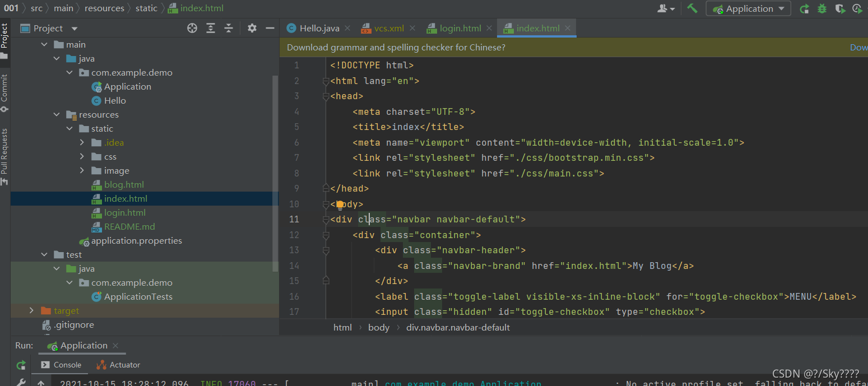Close the vcs.xml tab

click(x=412, y=28)
